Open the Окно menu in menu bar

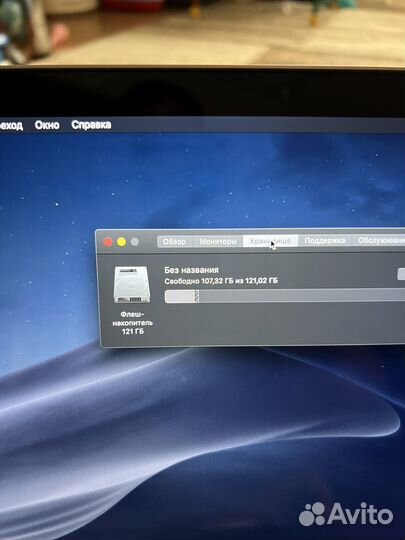click(47, 125)
